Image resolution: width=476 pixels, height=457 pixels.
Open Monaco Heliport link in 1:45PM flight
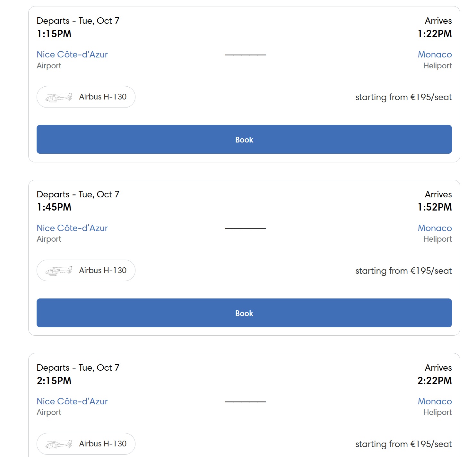click(x=435, y=228)
